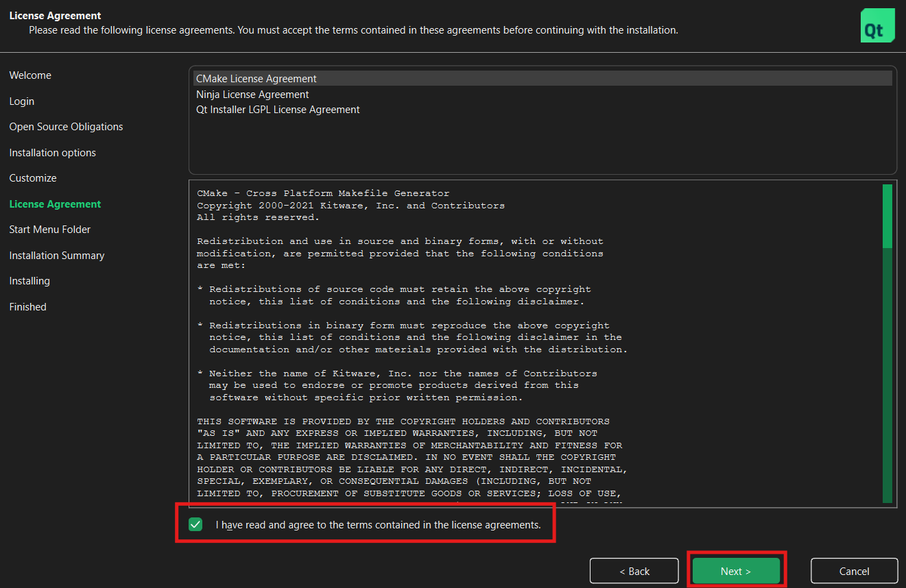This screenshot has width=906, height=588.
Task: Select the License Agreement sidebar step
Action: pyautogui.click(x=55, y=204)
